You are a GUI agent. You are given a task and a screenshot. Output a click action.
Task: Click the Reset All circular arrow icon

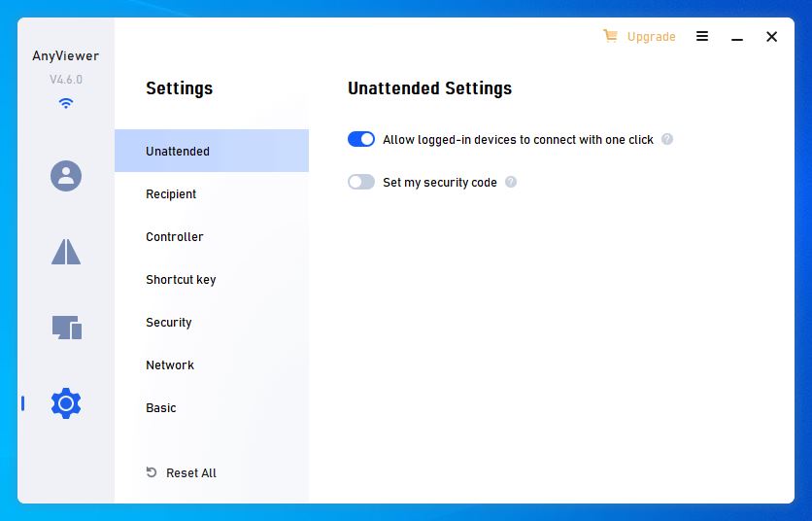152,472
